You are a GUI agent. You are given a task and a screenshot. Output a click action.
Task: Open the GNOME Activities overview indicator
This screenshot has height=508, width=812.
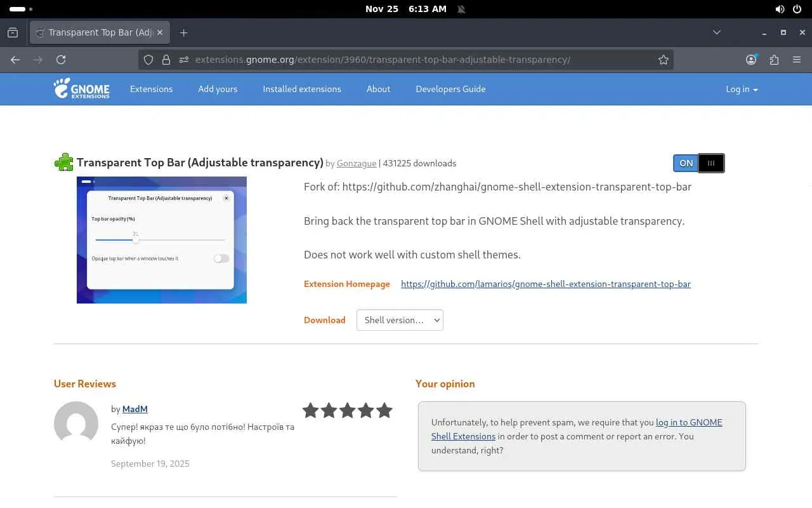click(21, 9)
